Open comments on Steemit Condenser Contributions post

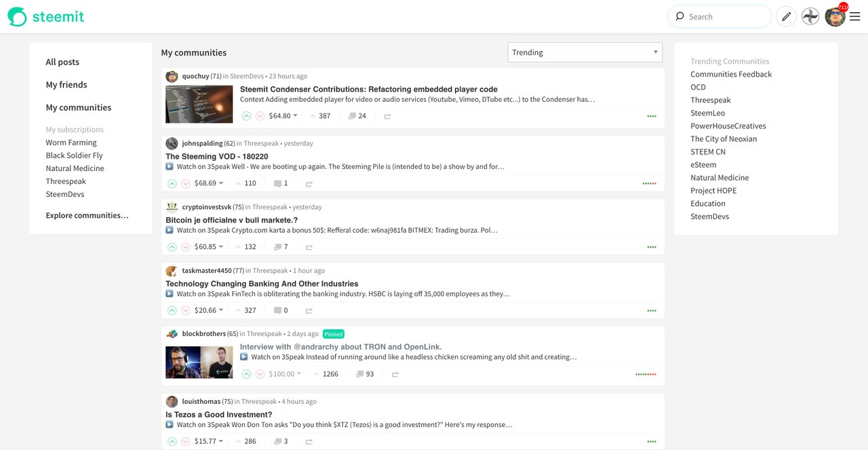click(x=357, y=116)
